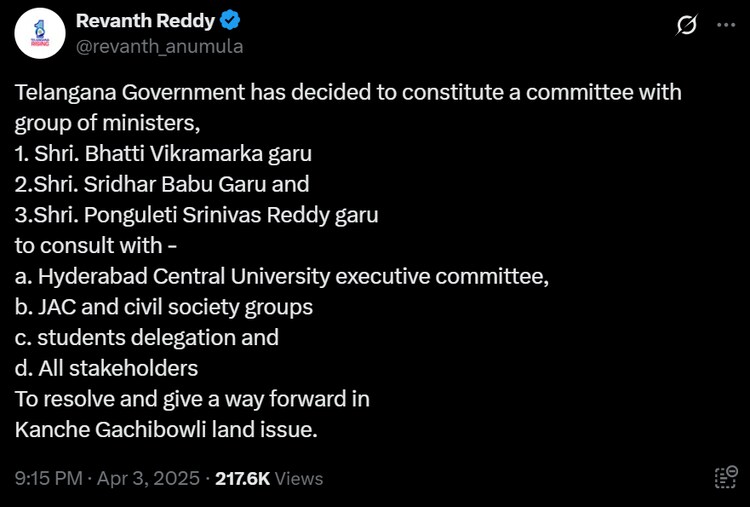Click the "Bhatti Vikramarka garu" line

click(x=164, y=154)
